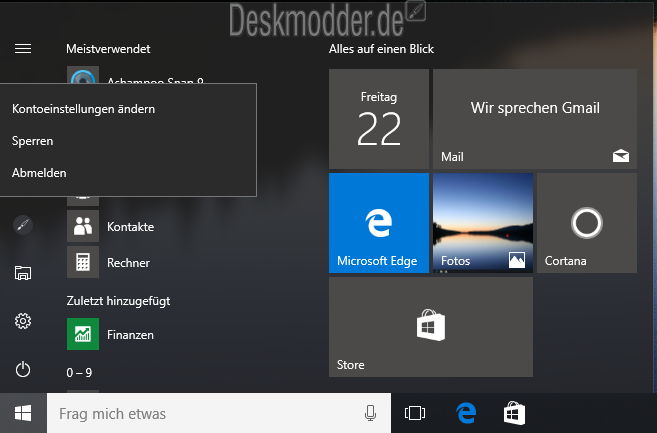Open the hamburger menu in Start
This screenshot has height=433, width=657.
pos(23,49)
